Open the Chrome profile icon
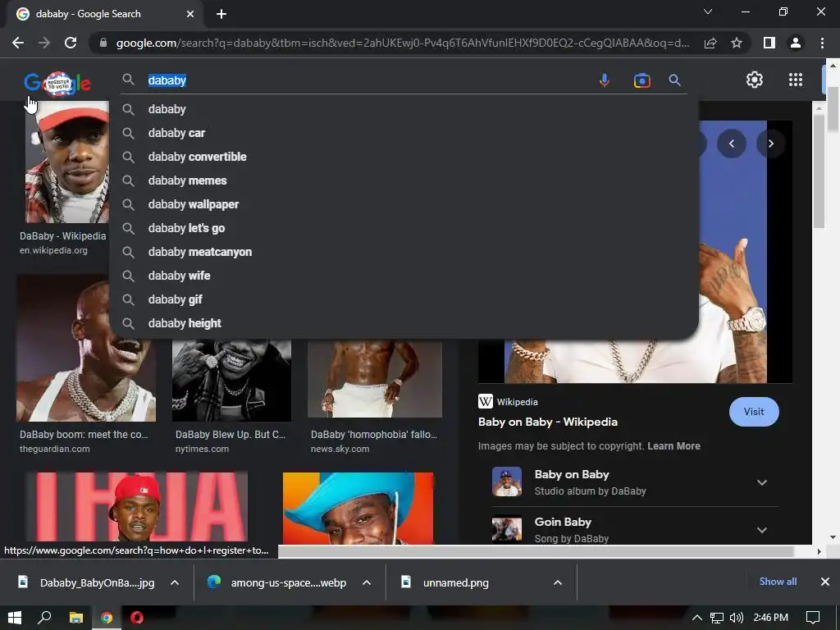 tap(796, 43)
